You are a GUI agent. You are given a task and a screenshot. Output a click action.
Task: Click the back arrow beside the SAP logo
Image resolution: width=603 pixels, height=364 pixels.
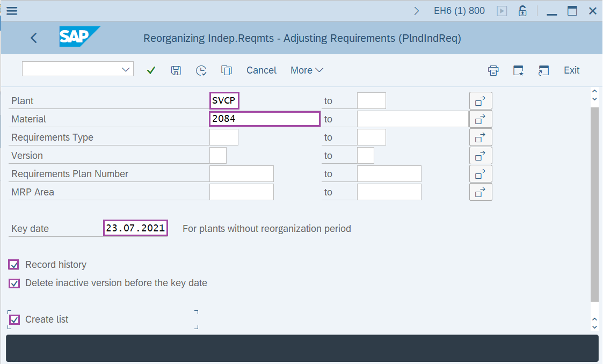point(34,38)
